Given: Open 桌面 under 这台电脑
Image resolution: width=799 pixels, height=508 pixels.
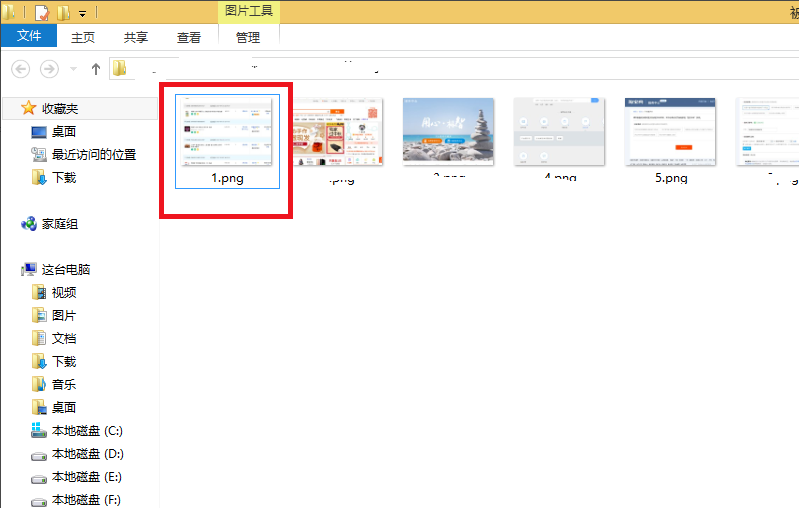Looking at the screenshot, I should [64, 408].
